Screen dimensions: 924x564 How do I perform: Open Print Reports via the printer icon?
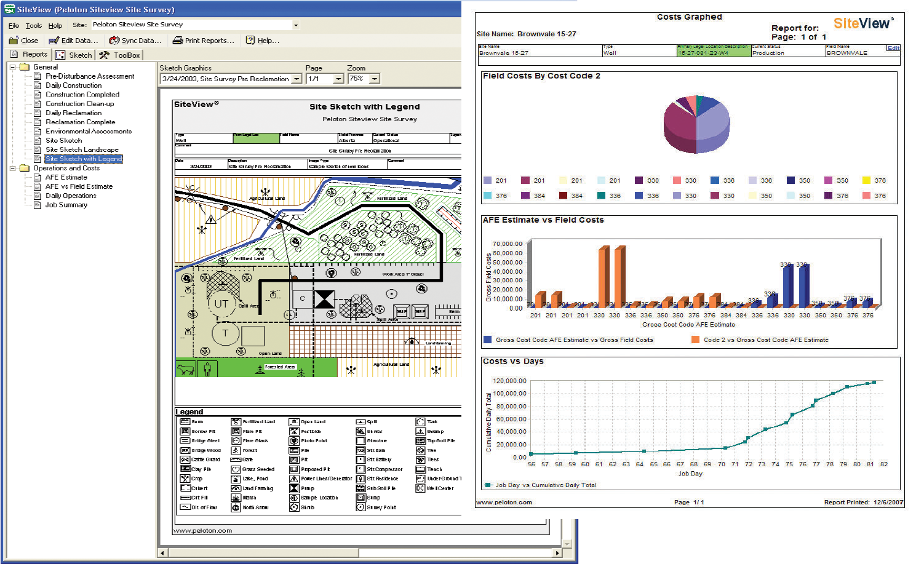tap(179, 41)
